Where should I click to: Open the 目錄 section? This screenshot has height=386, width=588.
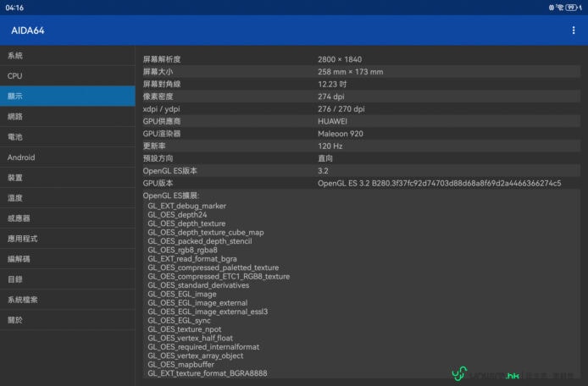click(x=68, y=279)
